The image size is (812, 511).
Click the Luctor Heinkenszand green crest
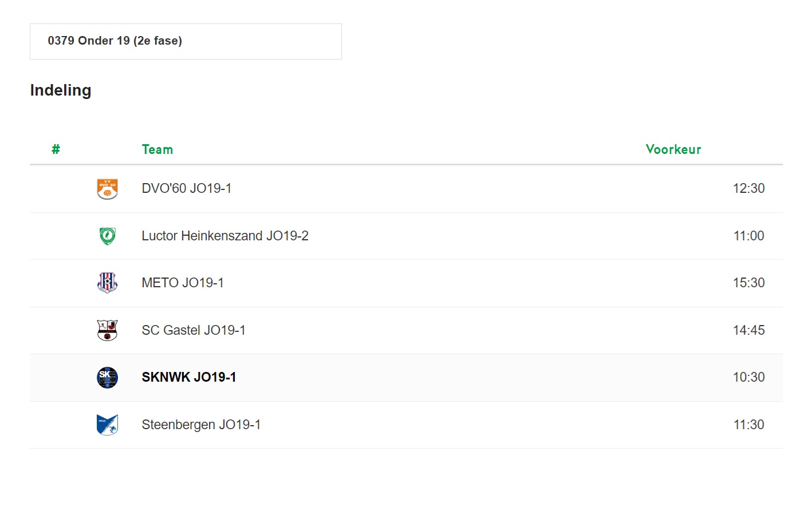click(x=107, y=236)
